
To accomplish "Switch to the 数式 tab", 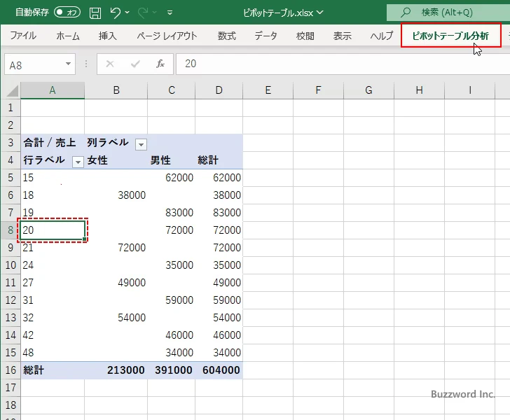I will [227, 36].
